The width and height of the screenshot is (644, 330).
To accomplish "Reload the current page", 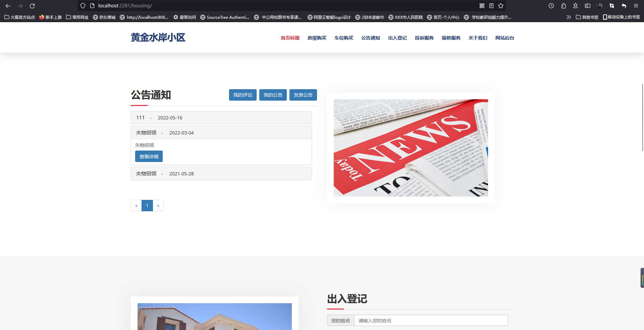I will (32, 6).
